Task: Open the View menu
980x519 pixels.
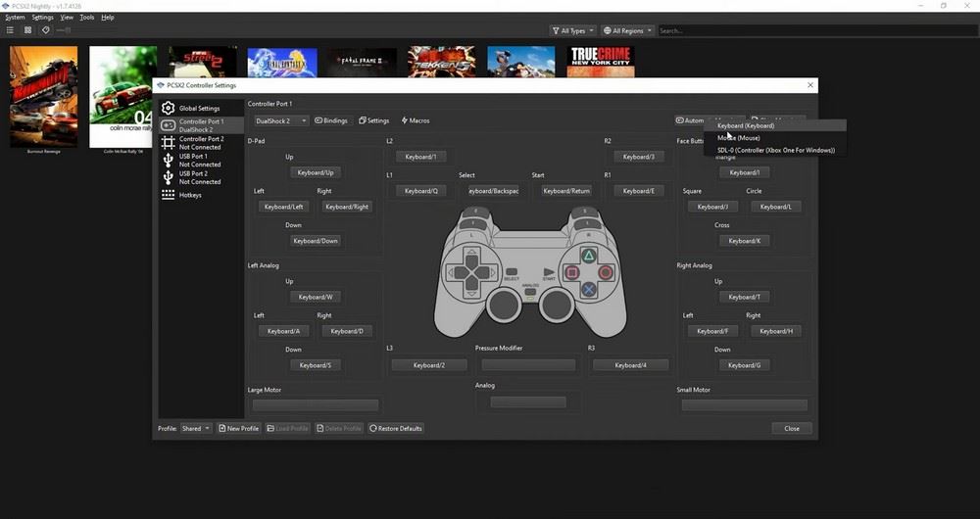Action: click(x=67, y=18)
